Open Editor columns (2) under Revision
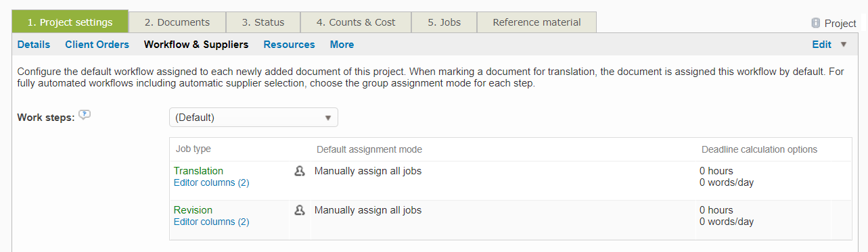This screenshot has height=252, width=868. [x=211, y=222]
